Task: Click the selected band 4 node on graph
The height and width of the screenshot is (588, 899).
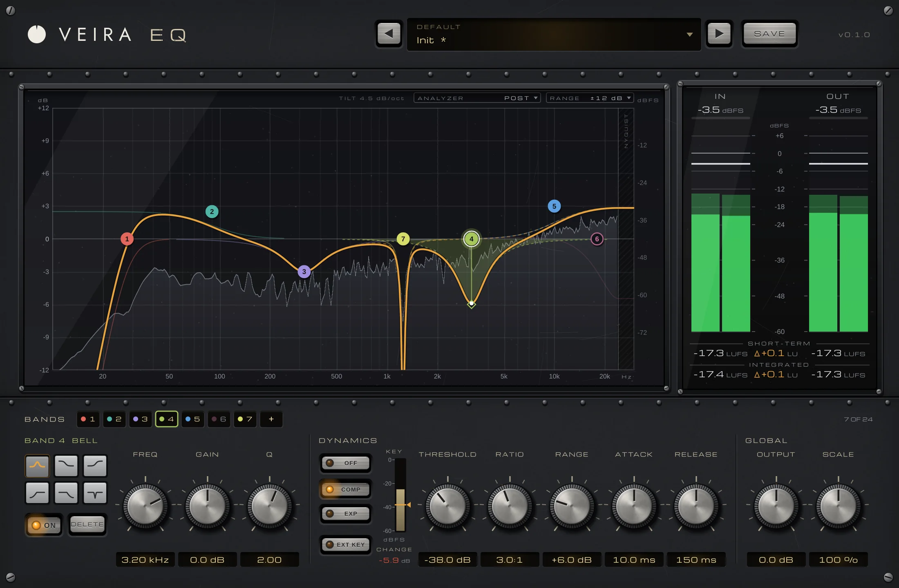Action: click(472, 239)
